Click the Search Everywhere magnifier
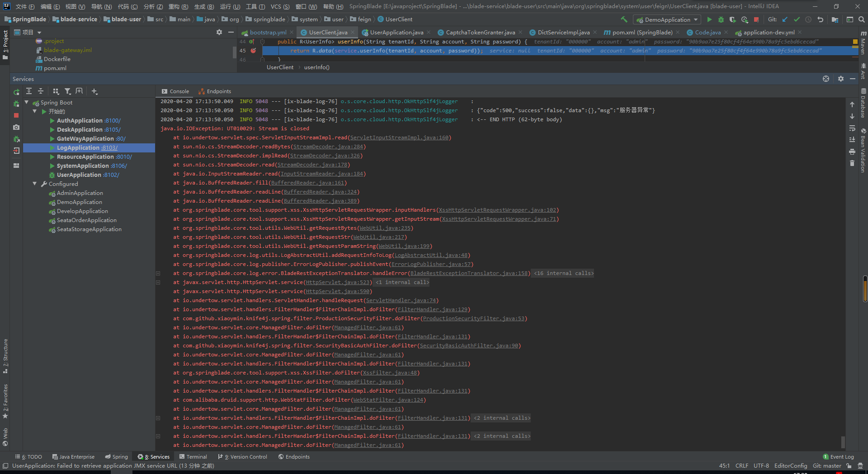868x474 pixels. tap(861, 19)
